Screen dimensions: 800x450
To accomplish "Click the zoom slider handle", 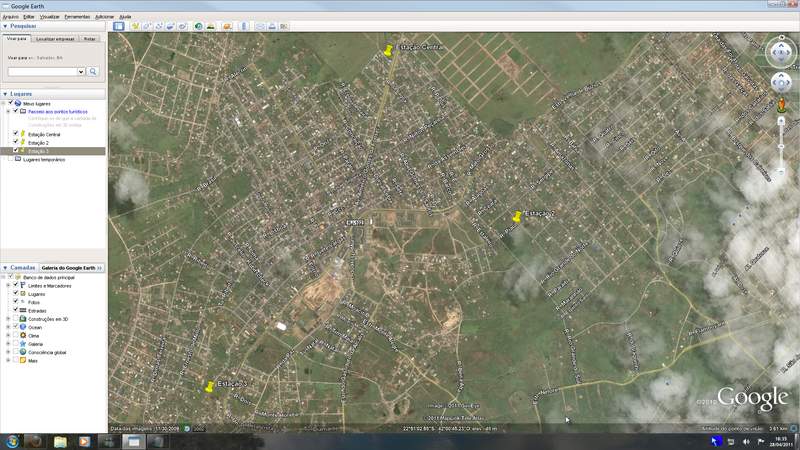I will tap(781, 147).
